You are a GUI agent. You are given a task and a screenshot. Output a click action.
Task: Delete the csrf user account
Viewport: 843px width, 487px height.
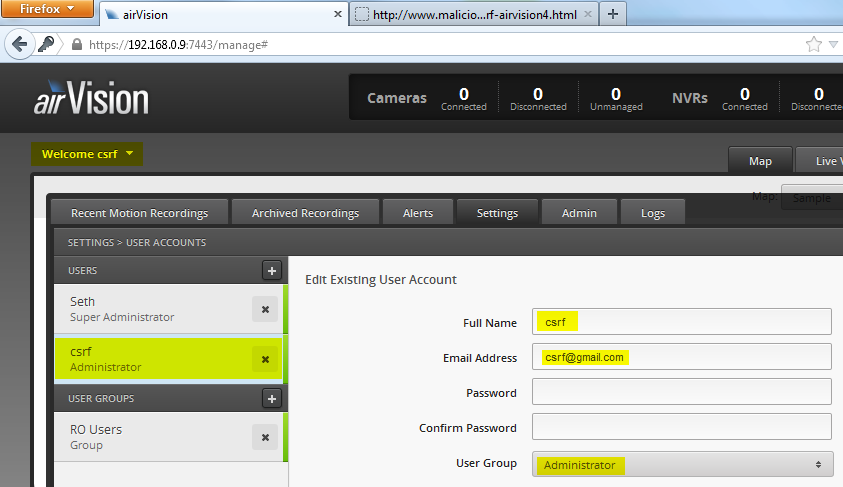click(265, 359)
